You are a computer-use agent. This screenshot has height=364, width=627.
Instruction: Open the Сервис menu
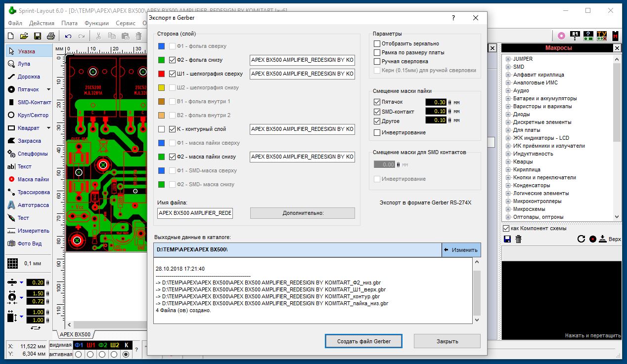tap(126, 23)
